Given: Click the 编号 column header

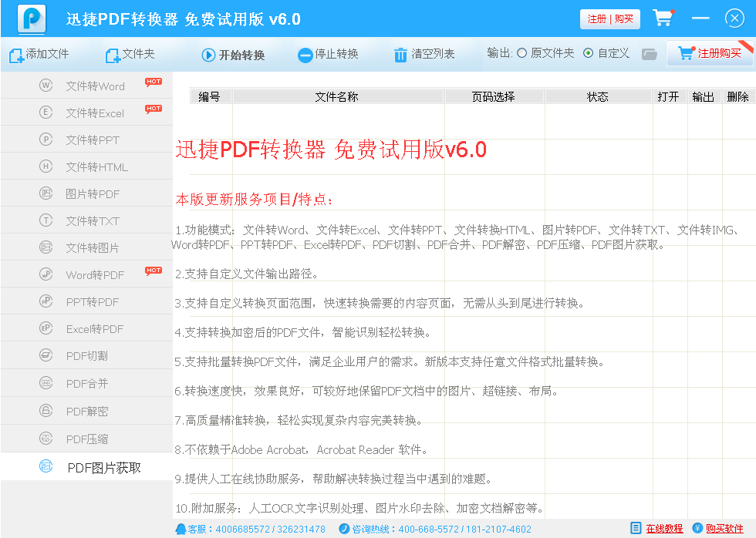Looking at the screenshot, I should (210, 97).
